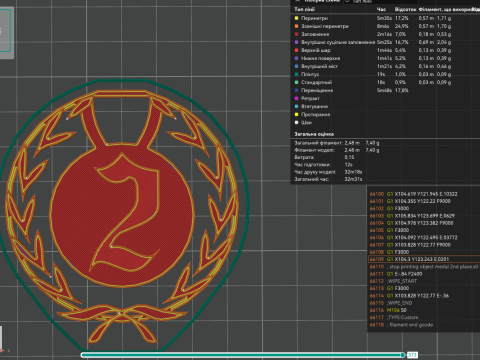Click the Відсоток column header
The image size is (480, 360).
click(405, 9)
